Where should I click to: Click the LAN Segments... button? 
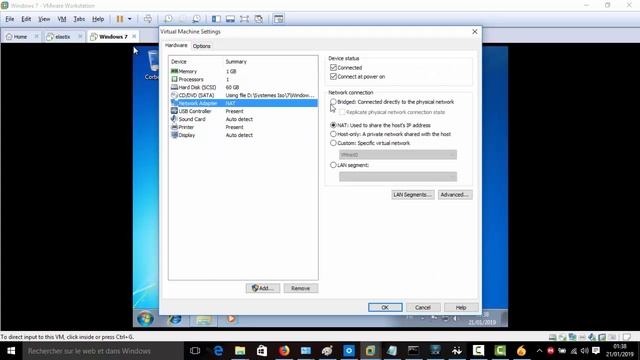tap(412, 195)
